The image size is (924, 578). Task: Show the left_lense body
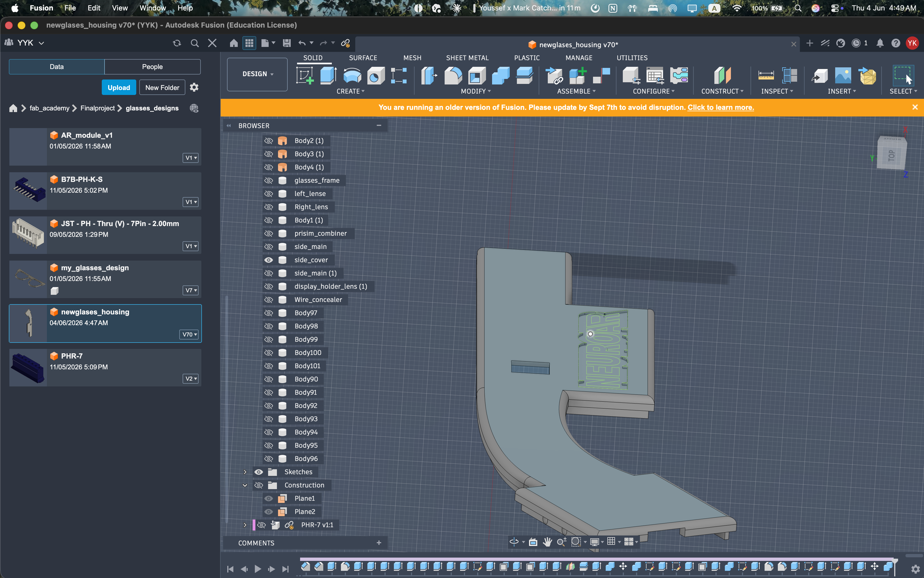(x=269, y=194)
